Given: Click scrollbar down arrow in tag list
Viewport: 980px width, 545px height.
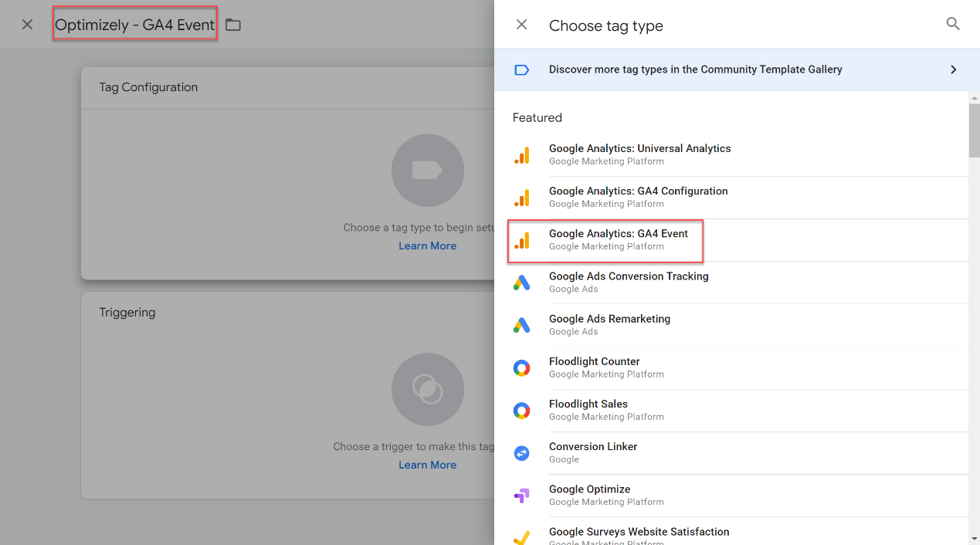Looking at the screenshot, I should [974, 538].
